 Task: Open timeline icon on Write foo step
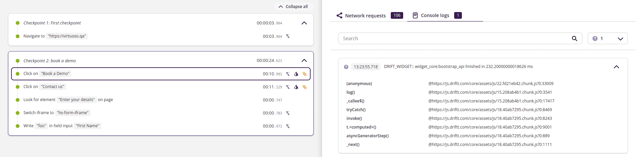pos(288,126)
